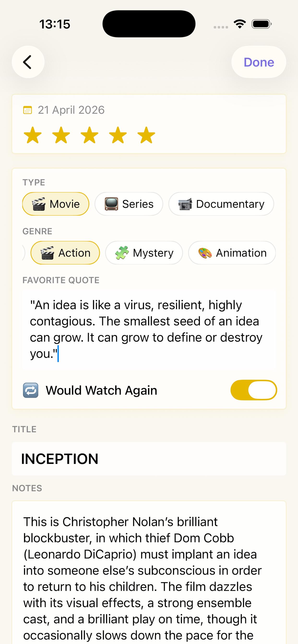Tap the repeat icon beside Would Watch Again
The image size is (298, 644).
coord(30,390)
